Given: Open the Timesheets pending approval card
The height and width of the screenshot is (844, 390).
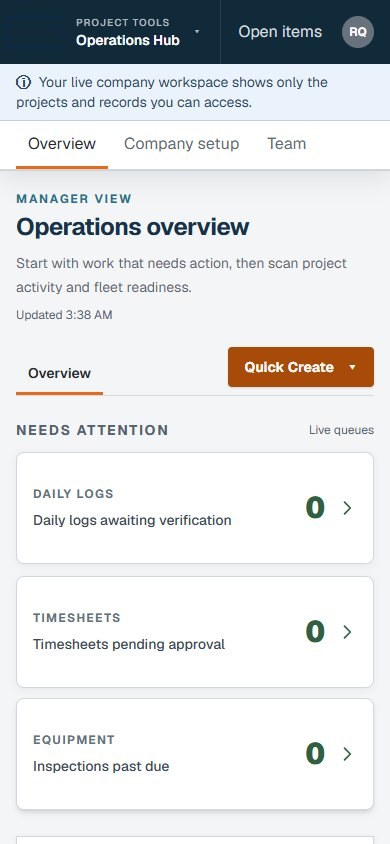Looking at the screenshot, I should pyautogui.click(x=195, y=631).
